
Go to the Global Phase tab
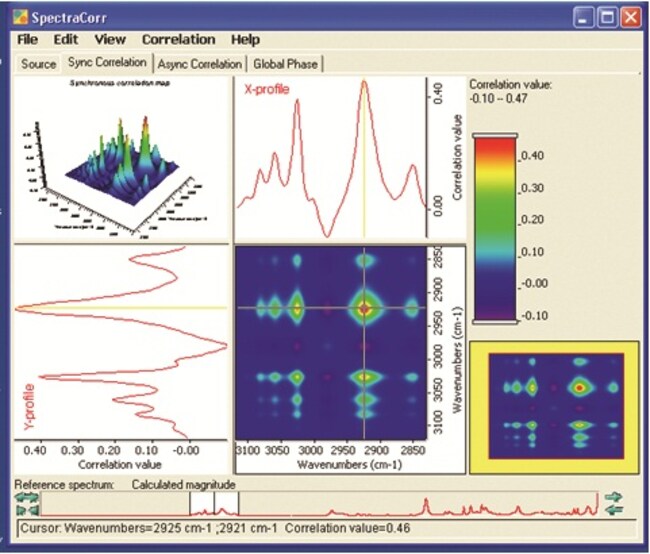285,64
